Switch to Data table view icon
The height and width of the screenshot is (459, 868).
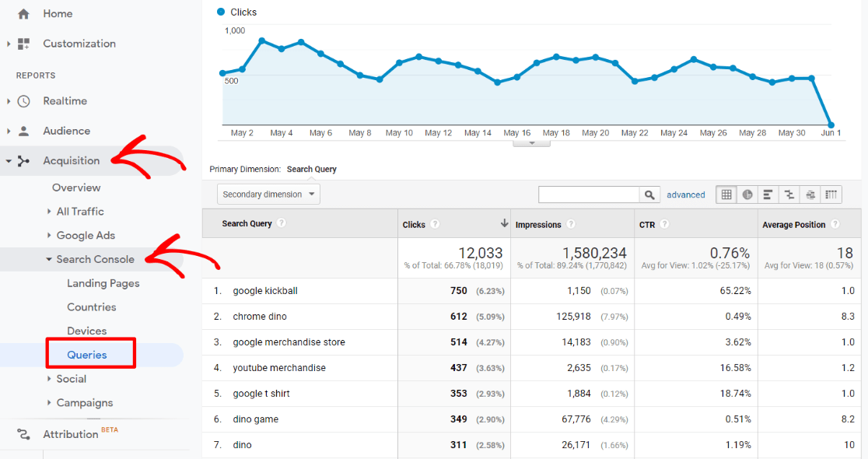[x=726, y=194]
